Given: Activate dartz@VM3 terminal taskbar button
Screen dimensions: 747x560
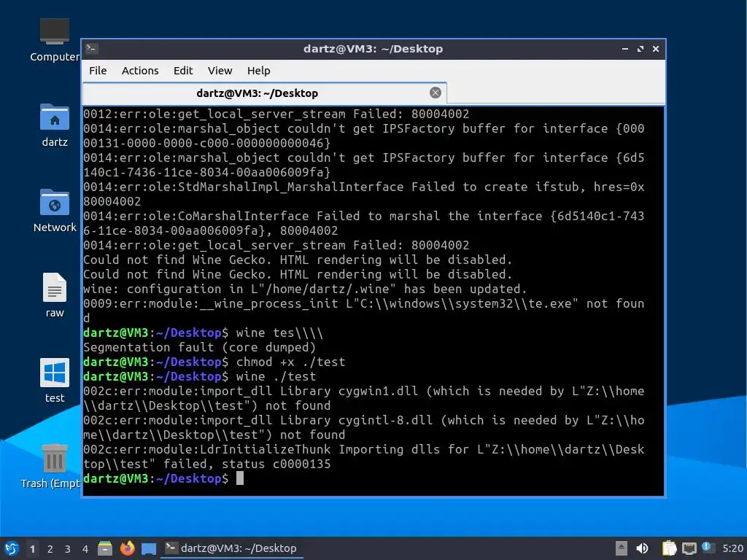Looking at the screenshot, I should pos(231,548).
